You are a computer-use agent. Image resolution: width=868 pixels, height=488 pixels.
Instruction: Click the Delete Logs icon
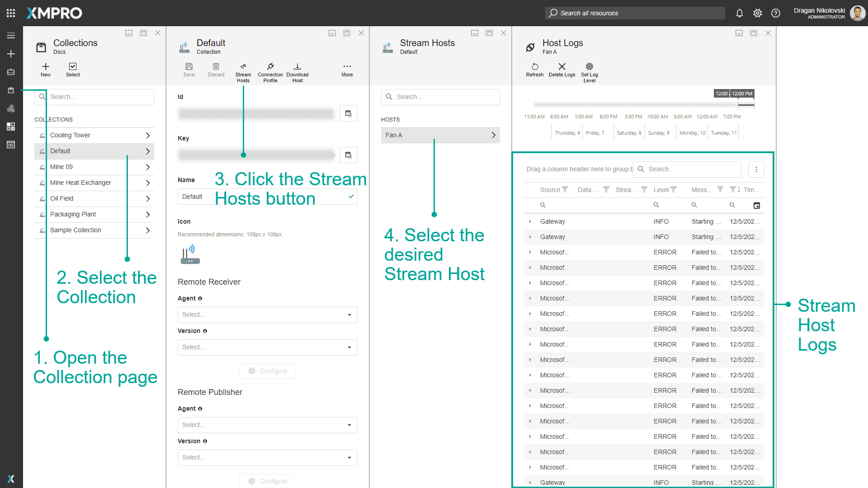coord(562,67)
